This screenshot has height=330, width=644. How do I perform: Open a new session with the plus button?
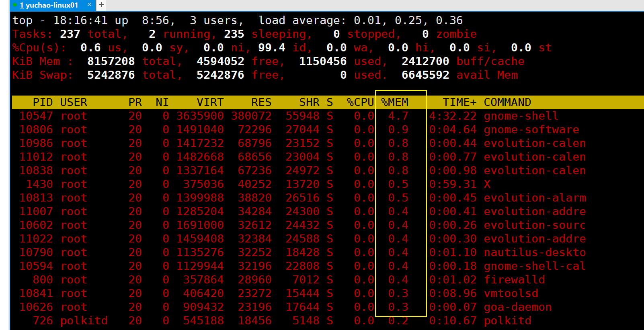pos(101,5)
